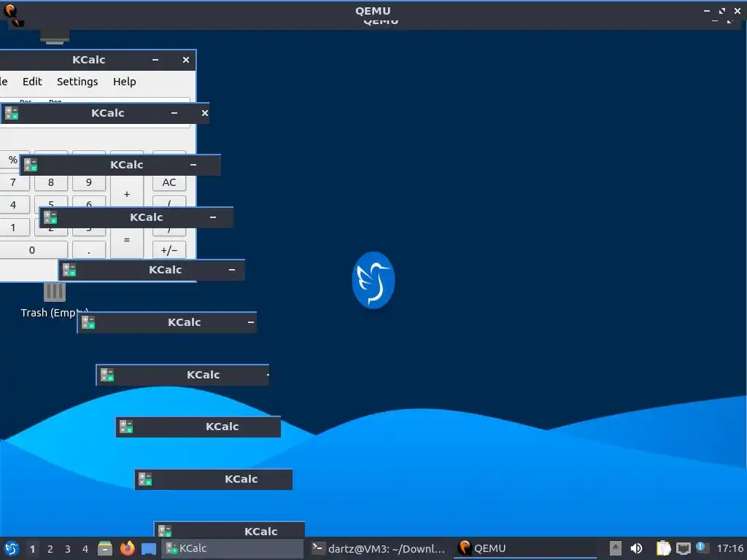Open the Edit menu in KCalc
The image size is (747, 560).
[x=32, y=82]
